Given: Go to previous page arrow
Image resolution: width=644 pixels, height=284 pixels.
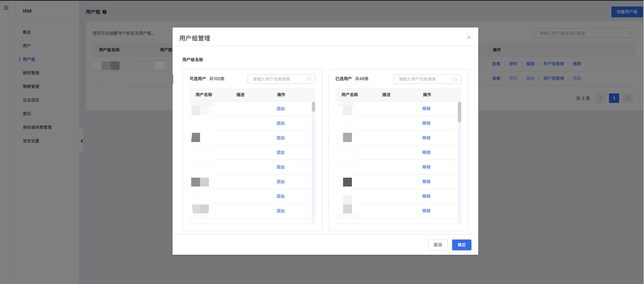Looking at the screenshot, I should [601, 98].
